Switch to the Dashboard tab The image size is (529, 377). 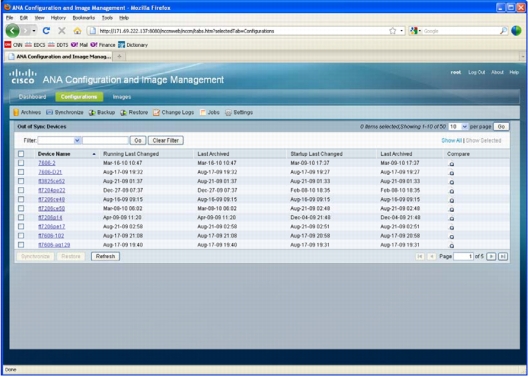pos(32,97)
